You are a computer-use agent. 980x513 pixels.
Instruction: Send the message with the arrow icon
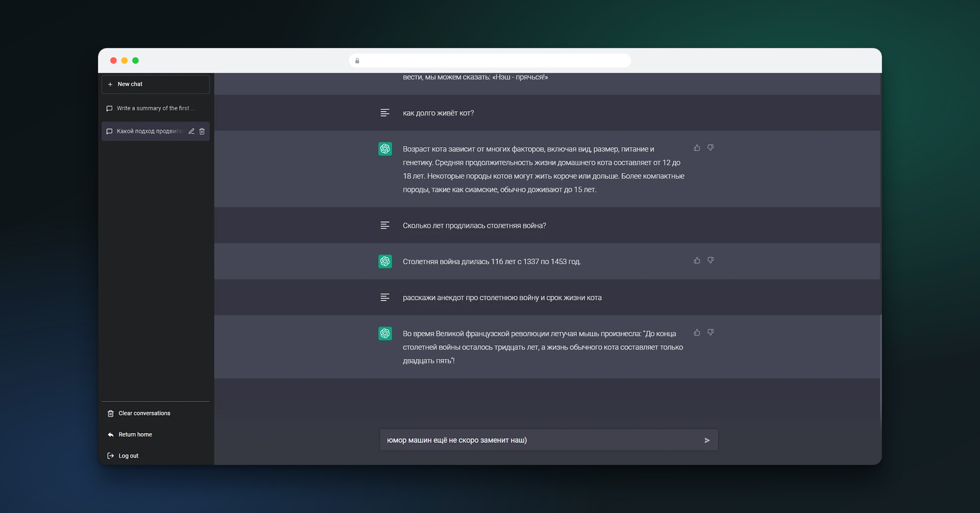point(707,440)
